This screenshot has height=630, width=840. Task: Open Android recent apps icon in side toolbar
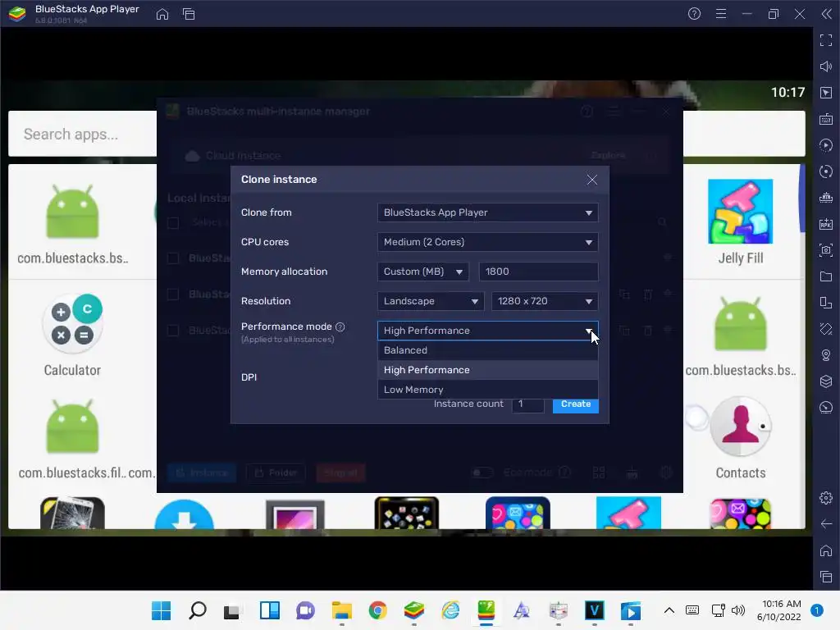(x=826, y=577)
